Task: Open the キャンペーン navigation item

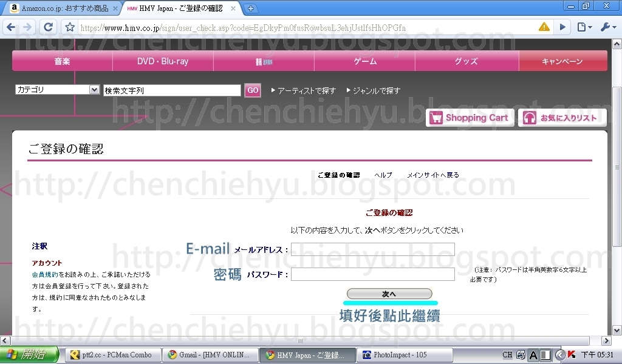Action: [562, 61]
